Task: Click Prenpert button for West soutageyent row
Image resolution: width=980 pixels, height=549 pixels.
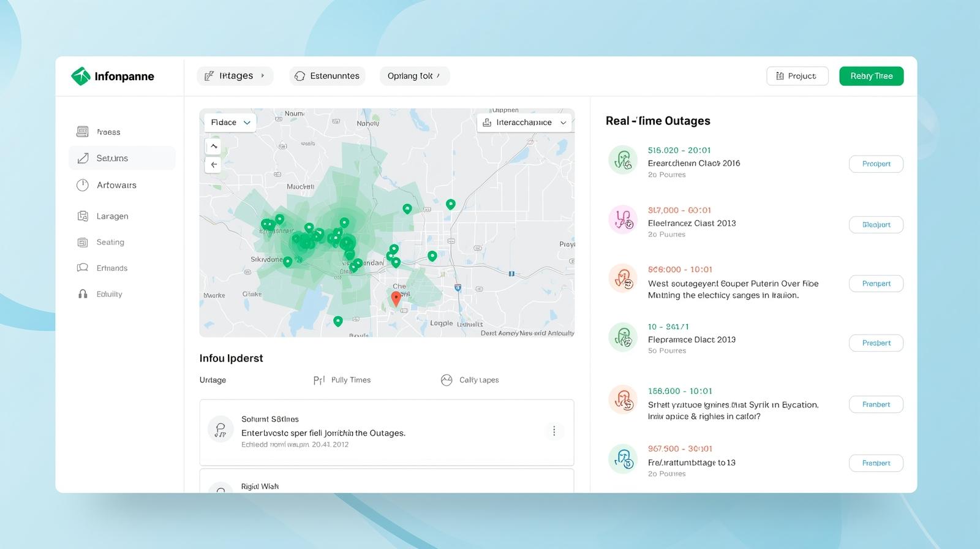Action: pos(876,284)
